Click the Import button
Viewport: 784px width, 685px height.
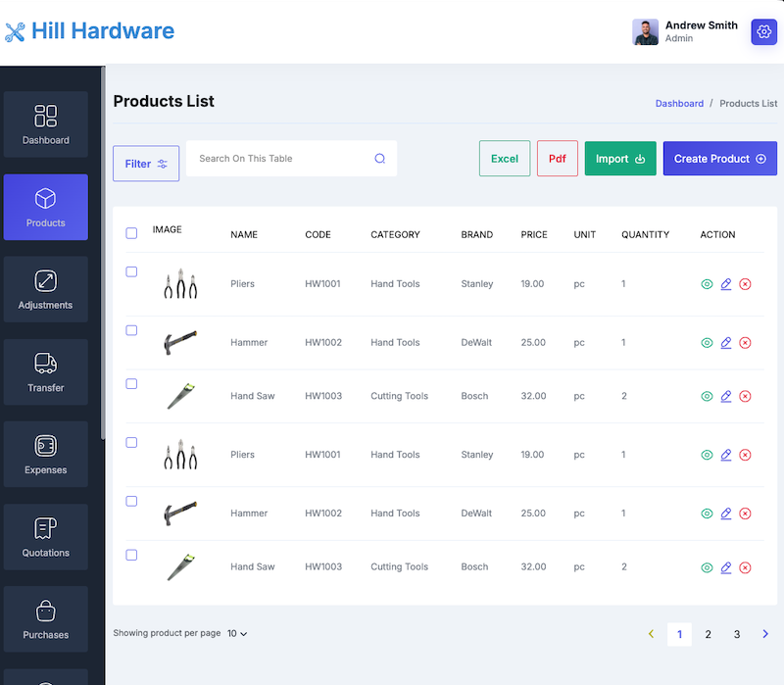pos(620,159)
